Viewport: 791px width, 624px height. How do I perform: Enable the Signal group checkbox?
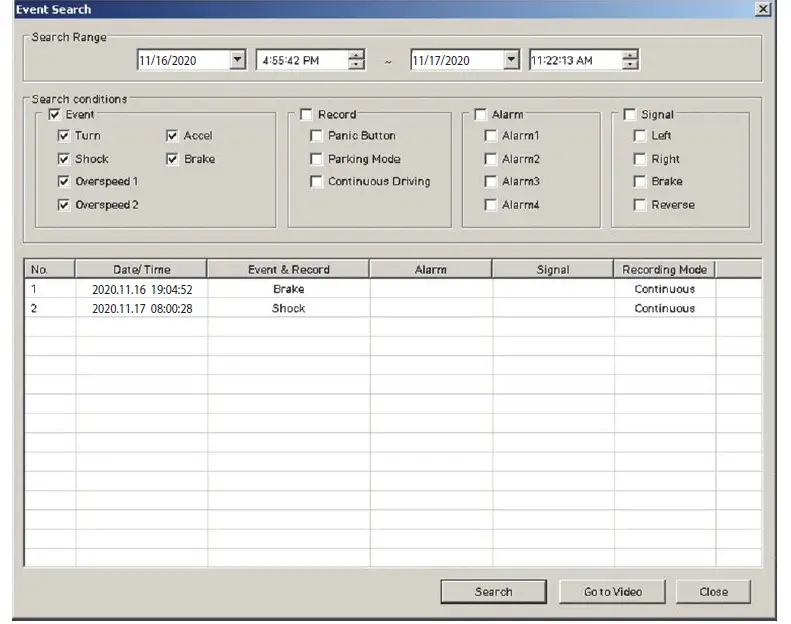(x=630, y=115)
